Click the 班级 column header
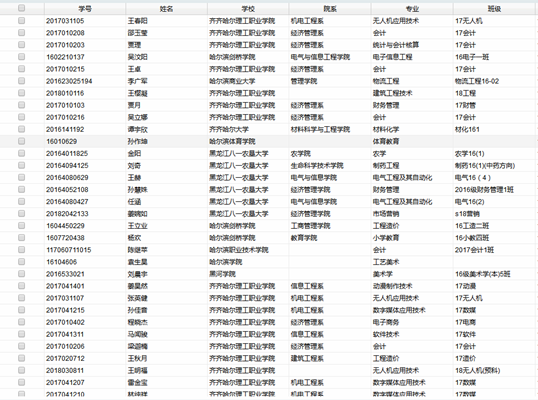 [x=494, y=9]
